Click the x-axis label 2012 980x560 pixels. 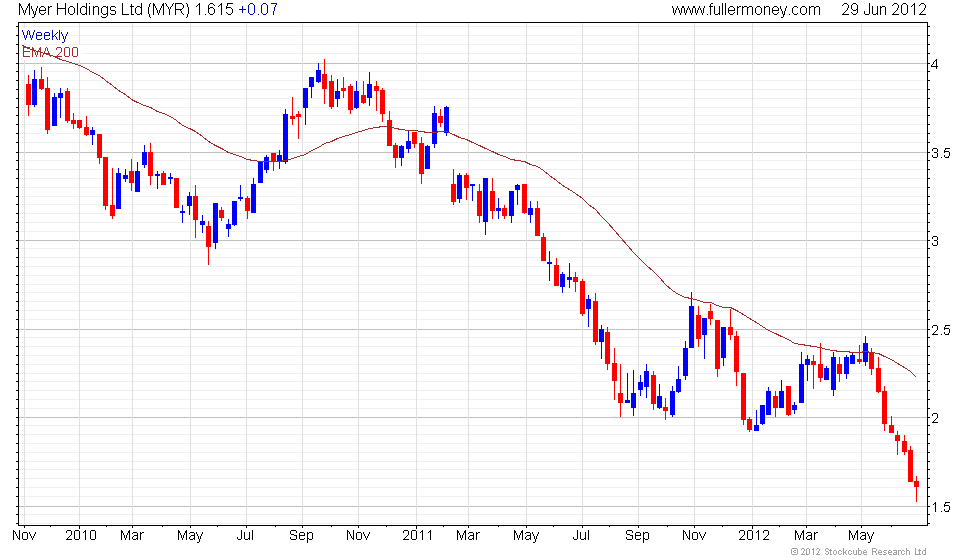(x=754, y=536)
